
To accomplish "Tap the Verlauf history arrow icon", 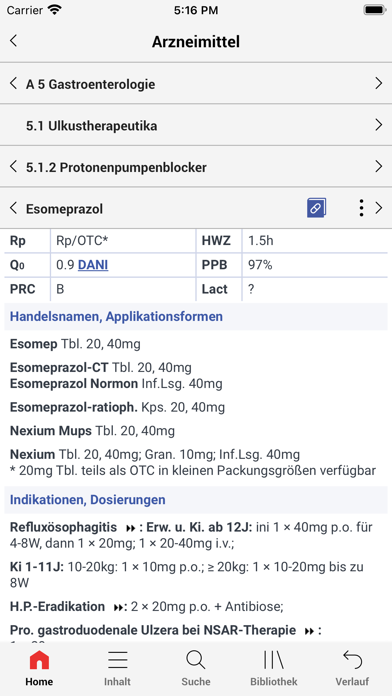I will [352, 660].
